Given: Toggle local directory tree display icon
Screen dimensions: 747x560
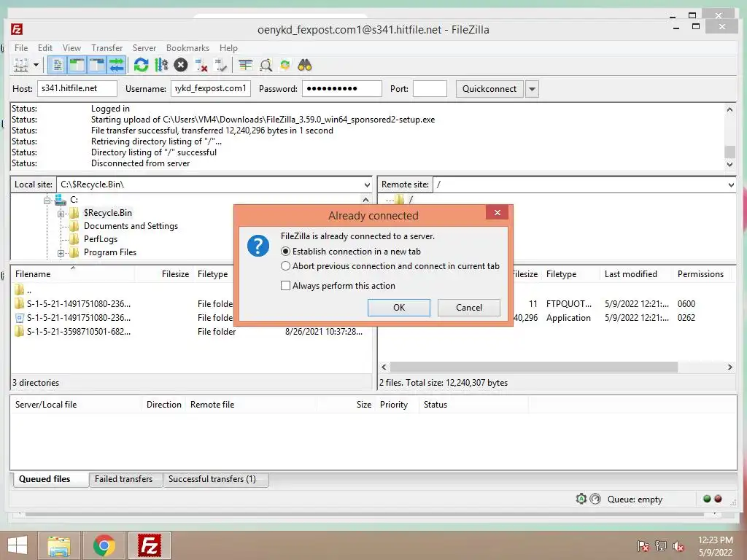Looking at the screenshot, I should (77, 65).
